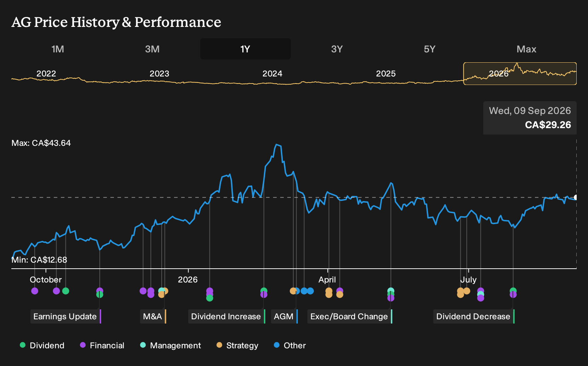Viewport: 588px width, 366px height.
Task: Click the July axis label
Action: pos(468,280)
